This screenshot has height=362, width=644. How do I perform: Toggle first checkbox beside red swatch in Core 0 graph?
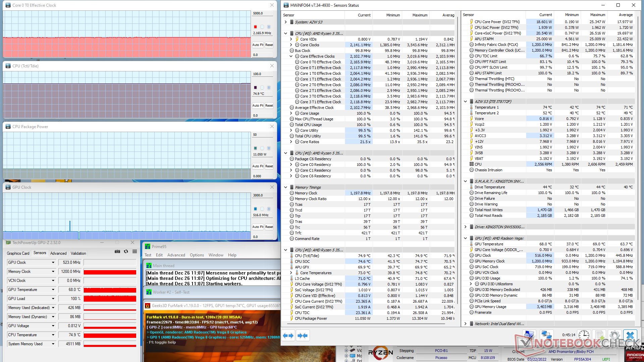point(262,27)
